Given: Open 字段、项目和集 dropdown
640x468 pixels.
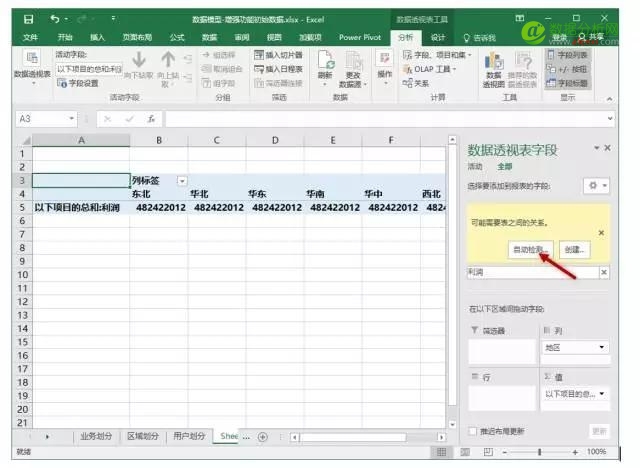Looking at the screenshot, I should click(437, 55).
